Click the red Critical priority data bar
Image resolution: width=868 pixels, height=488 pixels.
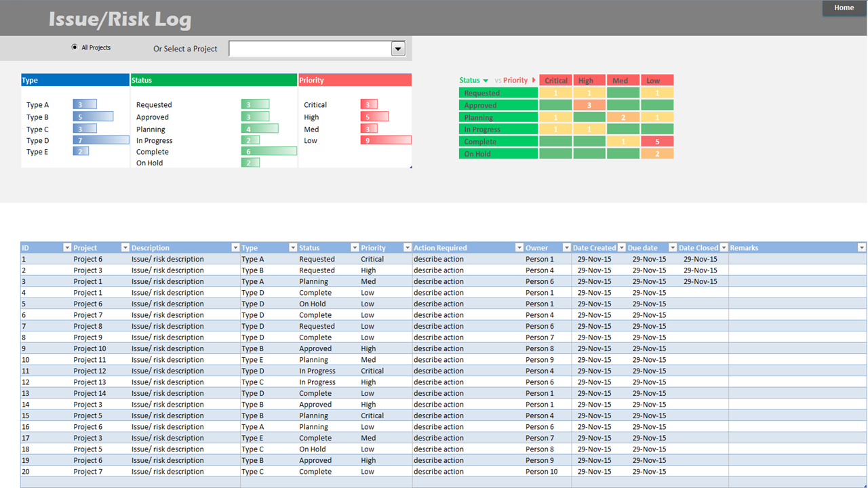click(369, 104)
